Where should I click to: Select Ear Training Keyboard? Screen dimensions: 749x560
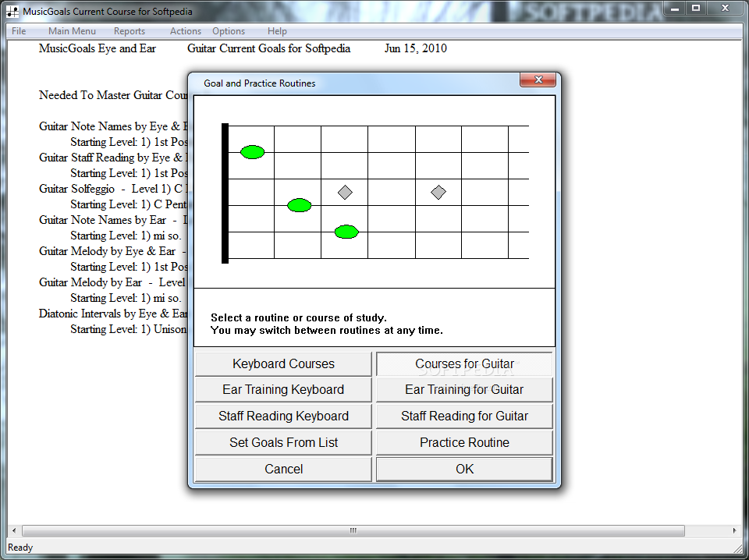(x=283, y=389)
